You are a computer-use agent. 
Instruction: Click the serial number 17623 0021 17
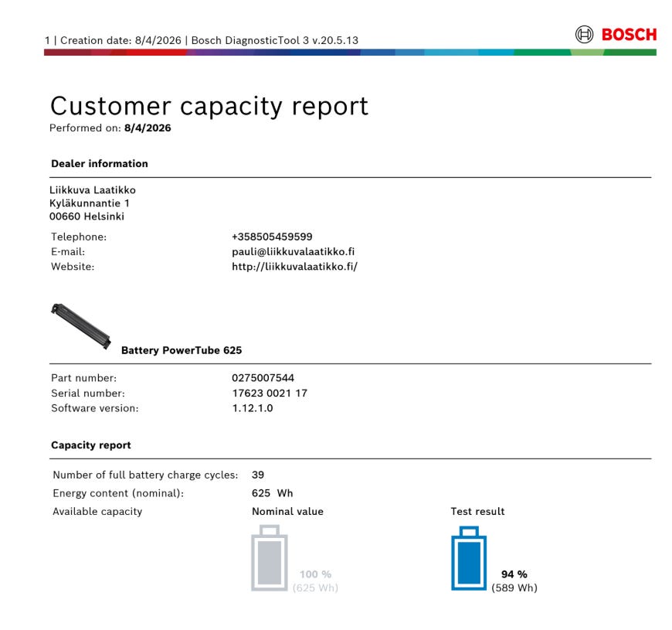click(x=270, y=393)
